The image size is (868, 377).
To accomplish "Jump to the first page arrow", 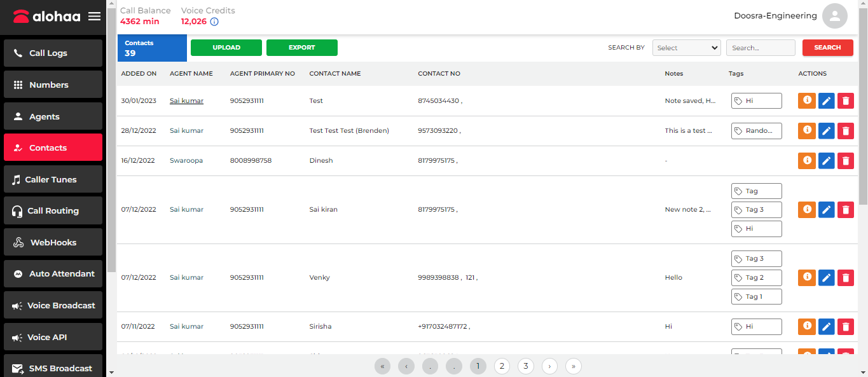I will (382, 366).
